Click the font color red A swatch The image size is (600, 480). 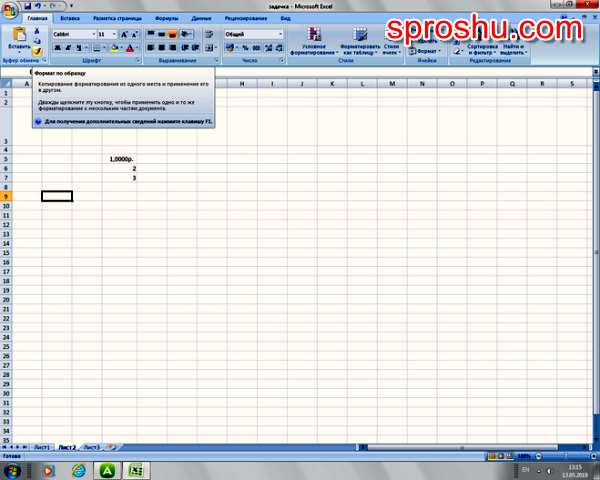(129, 48)
